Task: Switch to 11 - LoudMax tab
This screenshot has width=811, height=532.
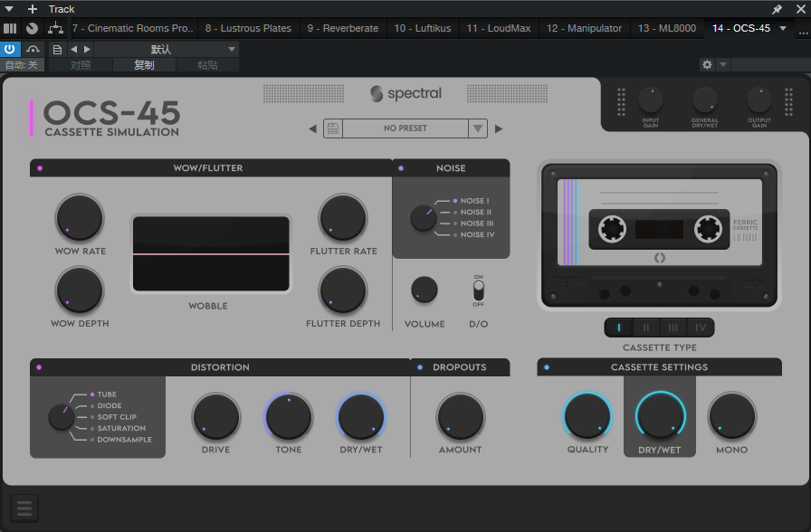Action: [499, 28]
